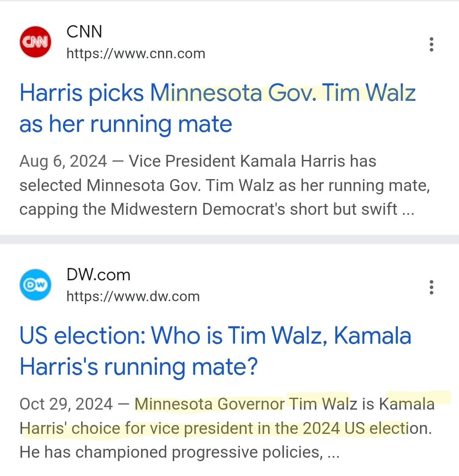Click the https://www.dw.com URL
459x476 pixels.
pyautogui.click(x=133, y=296)
